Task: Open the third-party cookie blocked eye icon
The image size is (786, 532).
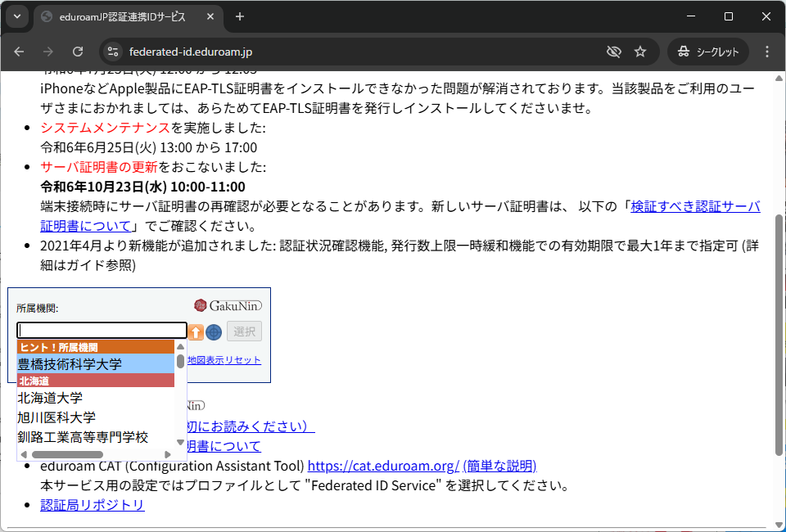Action: (x=613, y=52)
